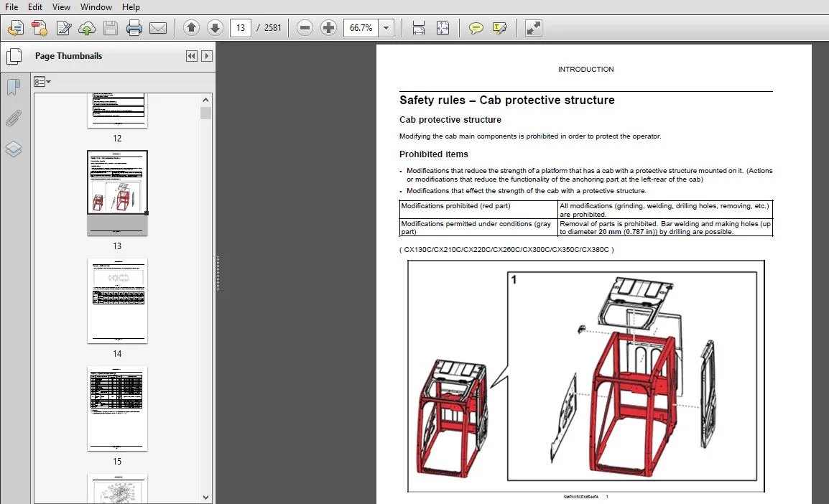829x504 pixels.
Task: Open the thumbnails options dropdown
Action: point(42,82)
